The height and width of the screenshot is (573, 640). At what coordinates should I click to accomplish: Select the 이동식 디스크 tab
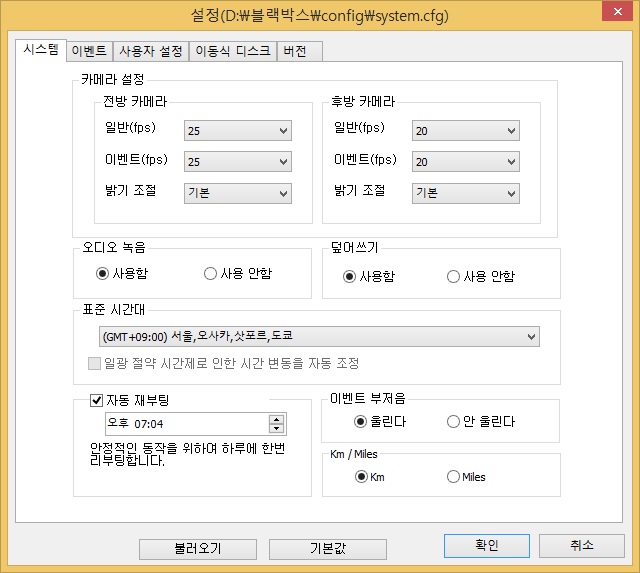(233, 51)
